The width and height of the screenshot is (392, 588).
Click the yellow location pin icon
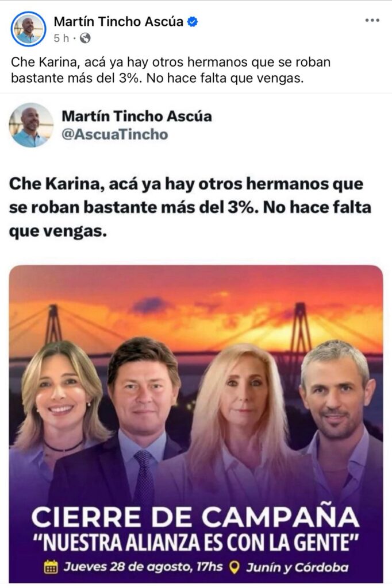tap(235, 567)
